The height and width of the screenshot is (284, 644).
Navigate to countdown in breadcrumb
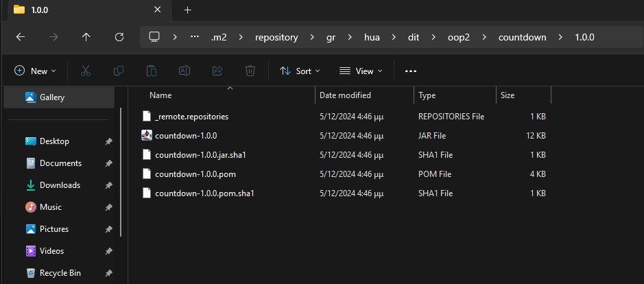click(x=523, y=38)
